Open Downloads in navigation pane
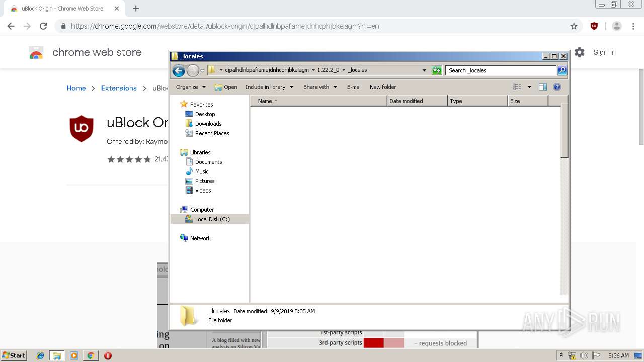This screenshot has height=362, width=644. [x=204, y=124]
